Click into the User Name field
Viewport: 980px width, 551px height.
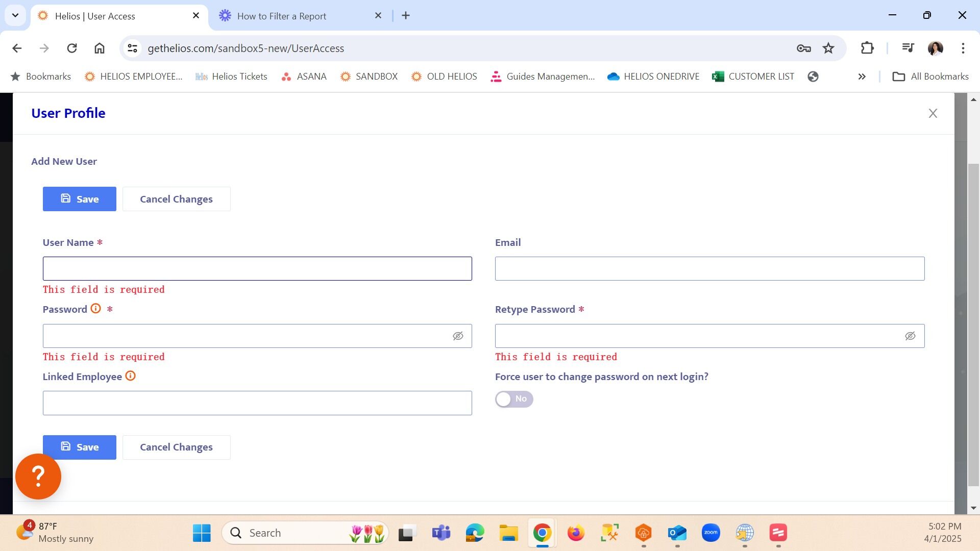coord(257,269)
